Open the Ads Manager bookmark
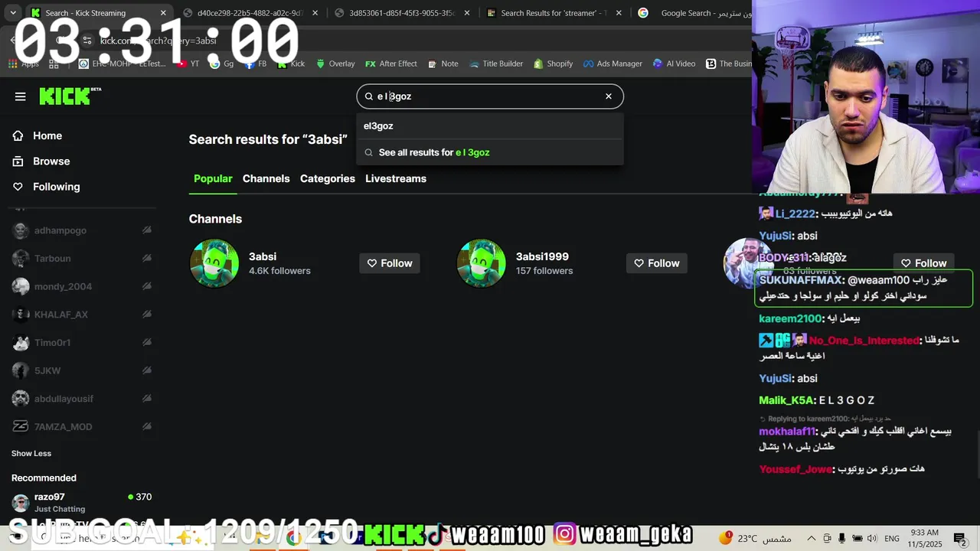 (x=612, y=64)
